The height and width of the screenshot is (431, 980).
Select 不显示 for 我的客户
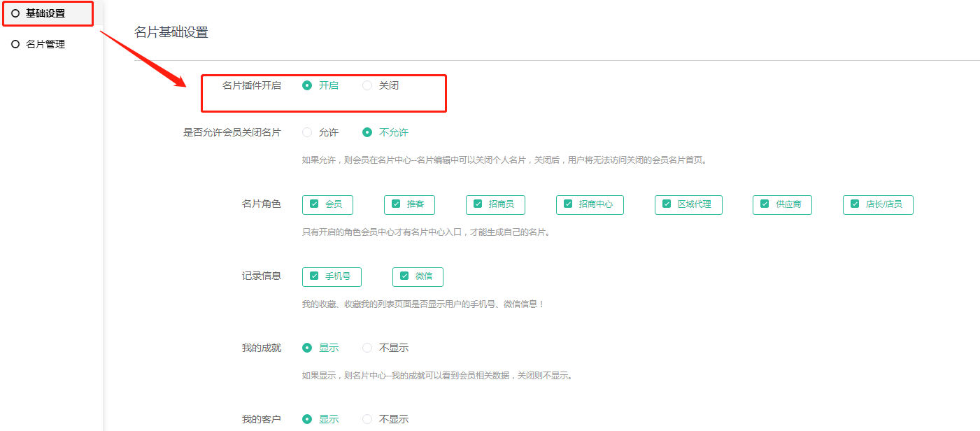367,419
